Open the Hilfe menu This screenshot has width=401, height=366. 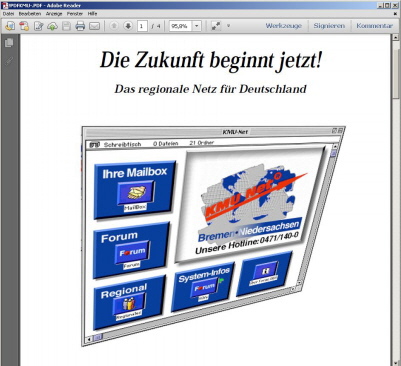(x=92, y=14)
